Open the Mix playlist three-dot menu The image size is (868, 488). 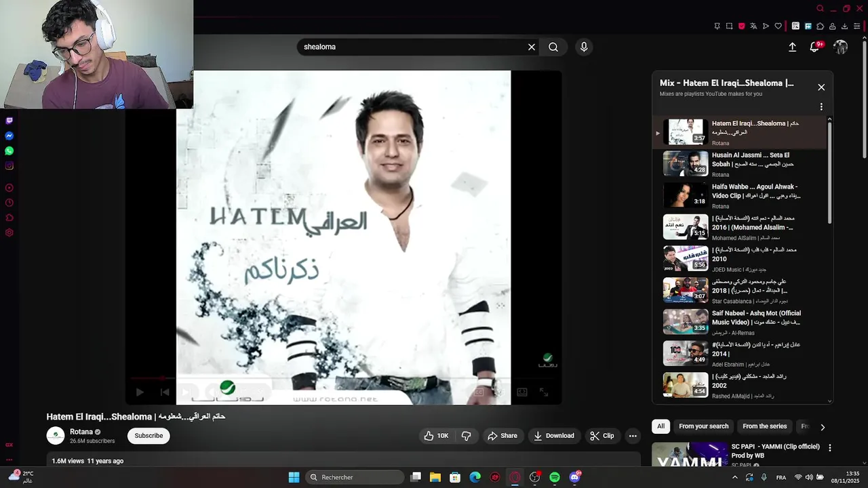pos(821,107)
